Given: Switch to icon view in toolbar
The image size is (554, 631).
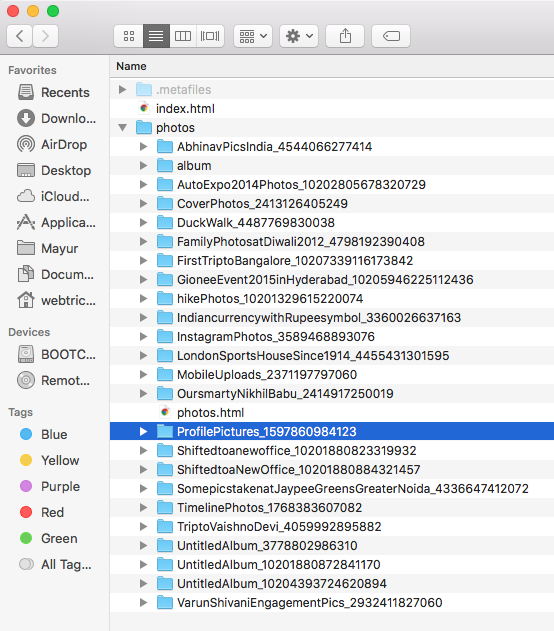Looking at the screenshot, I should tap(129, 36).
